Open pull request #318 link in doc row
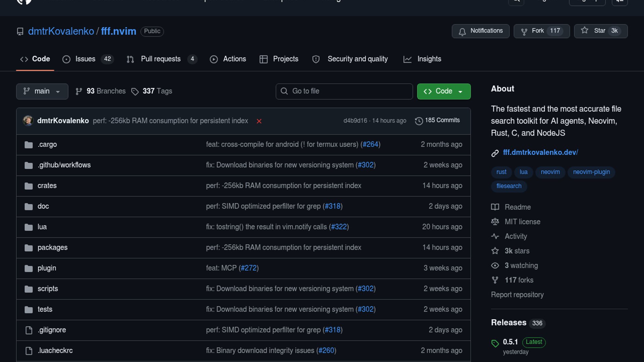The image size is (644, 362). [332, 206]
